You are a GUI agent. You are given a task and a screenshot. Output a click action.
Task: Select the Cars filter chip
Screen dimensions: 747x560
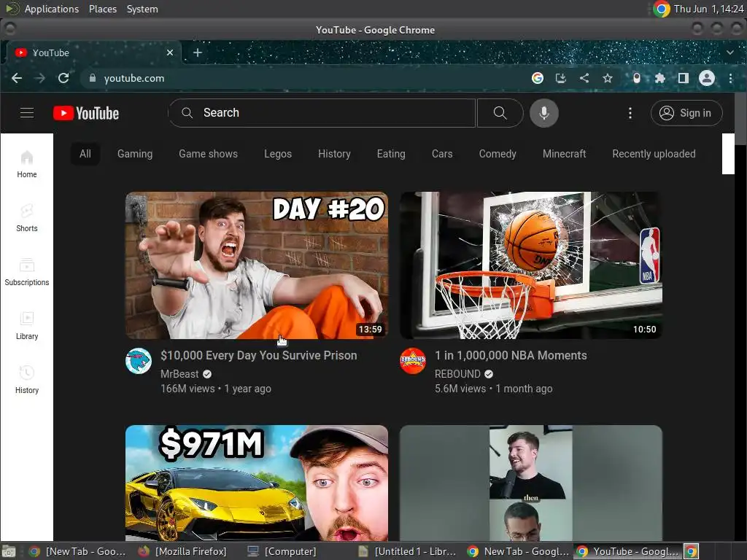point(442,154)
